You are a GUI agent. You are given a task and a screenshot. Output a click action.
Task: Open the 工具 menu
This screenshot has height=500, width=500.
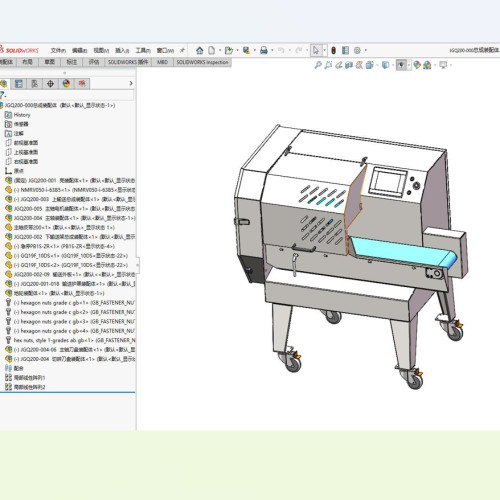(x=143, y=50)
